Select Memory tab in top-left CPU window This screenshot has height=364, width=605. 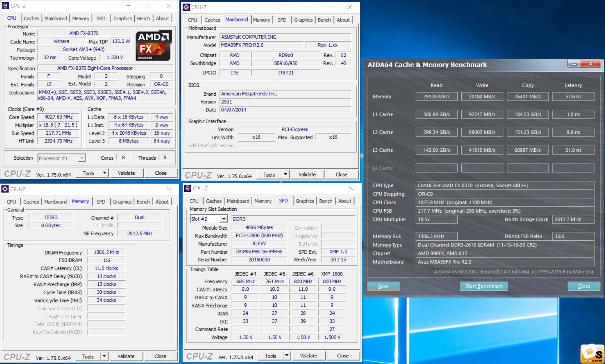pos(81,19)
